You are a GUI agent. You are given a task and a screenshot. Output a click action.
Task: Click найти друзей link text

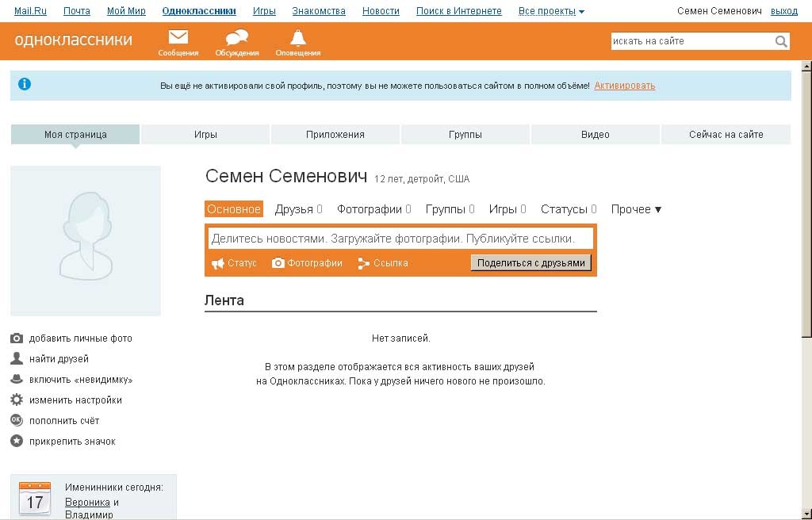(59, 359)
